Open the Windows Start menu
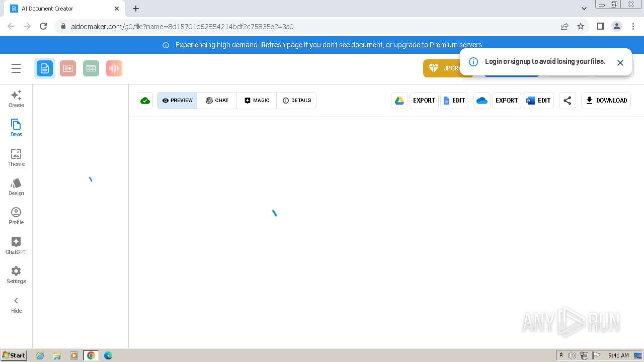Screen dimensions: 644x362 click(14, 355)
